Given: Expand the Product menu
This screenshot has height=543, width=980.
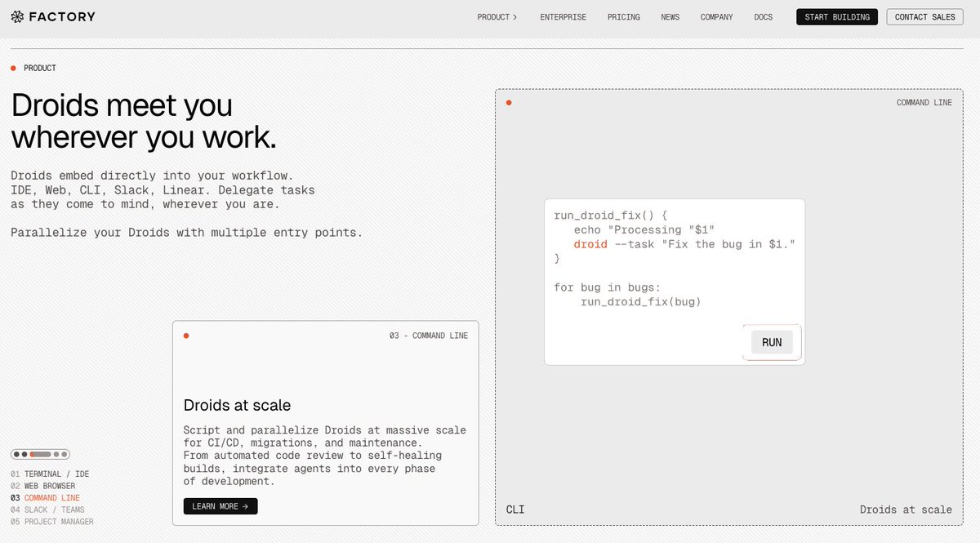Looking at the screenshot, I should (x=497, y=17).
